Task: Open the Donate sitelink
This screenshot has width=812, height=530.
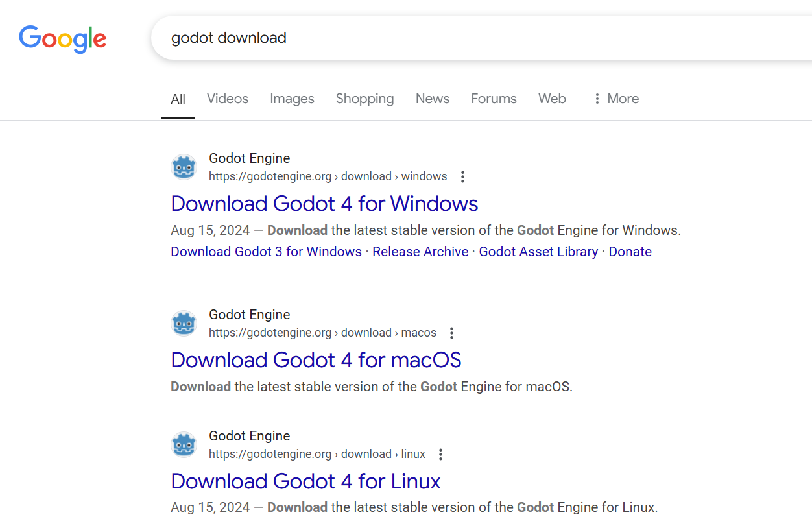Action: pyautogui.click(x=630, y=252)
